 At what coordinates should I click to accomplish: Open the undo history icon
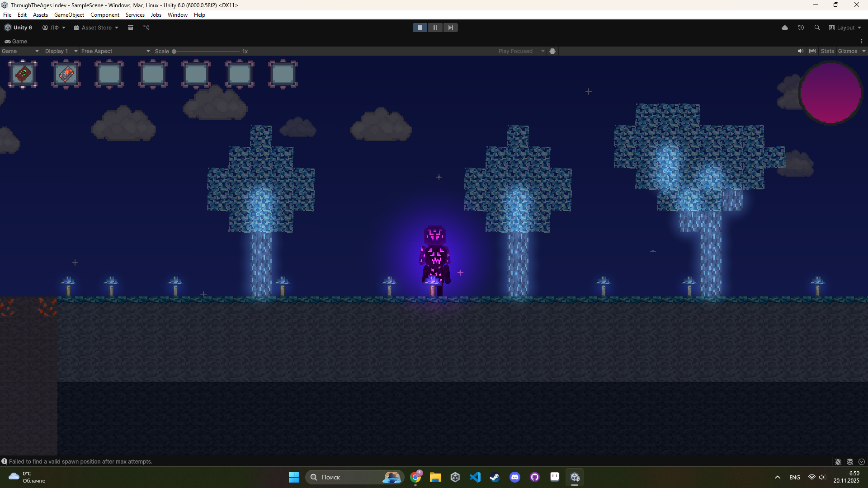click(801, 28)
